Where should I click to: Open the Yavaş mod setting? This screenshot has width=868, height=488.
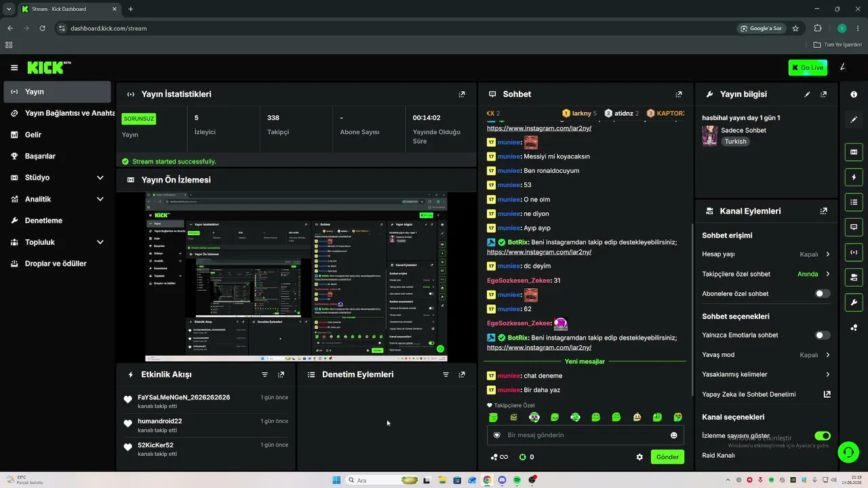click(766, 354)
